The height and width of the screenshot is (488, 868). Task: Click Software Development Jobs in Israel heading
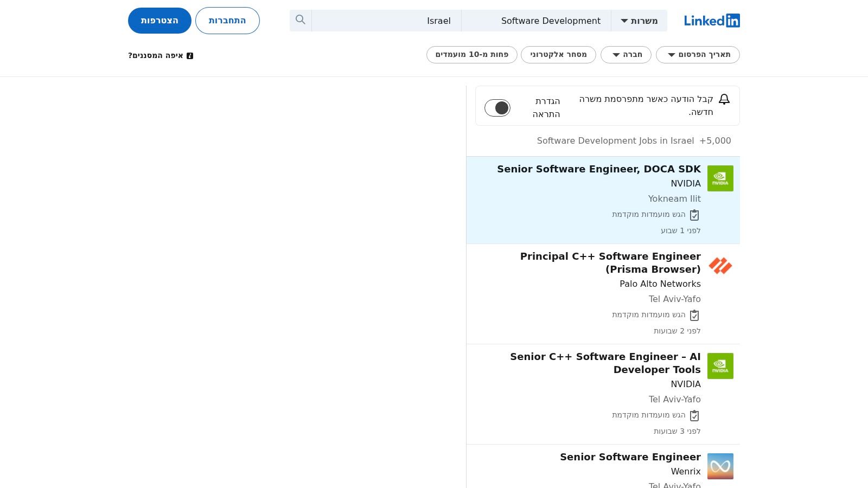pyautogui.click(x=615, y=140)
